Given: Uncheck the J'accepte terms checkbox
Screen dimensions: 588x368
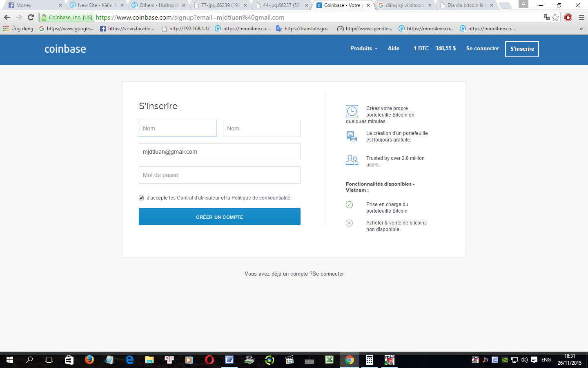Looking at the screenshot, I should 141,198.
